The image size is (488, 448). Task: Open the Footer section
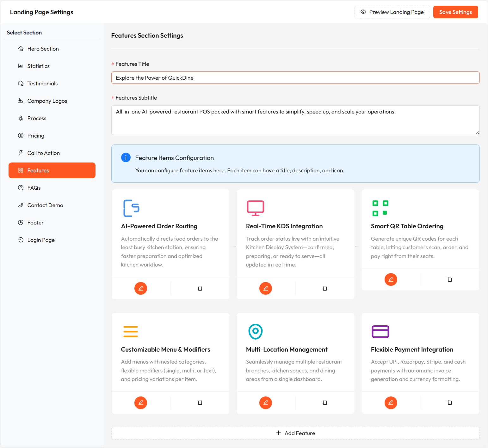52,223
